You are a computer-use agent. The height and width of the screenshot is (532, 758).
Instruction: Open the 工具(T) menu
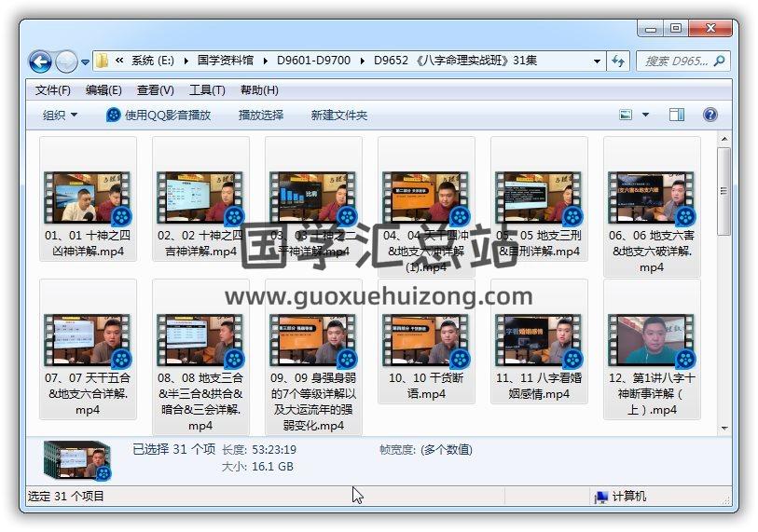pyautogui.click(x=207, y=90)
